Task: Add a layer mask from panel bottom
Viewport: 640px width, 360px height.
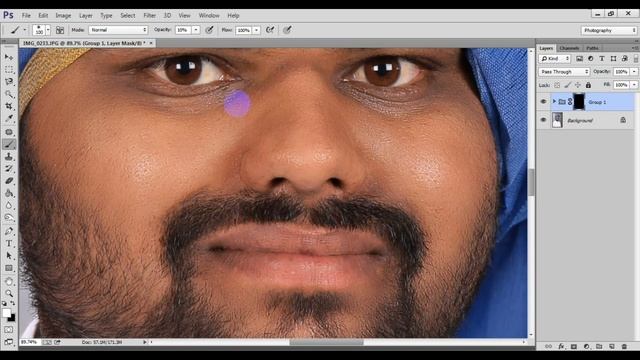Action: coord(574,346)
